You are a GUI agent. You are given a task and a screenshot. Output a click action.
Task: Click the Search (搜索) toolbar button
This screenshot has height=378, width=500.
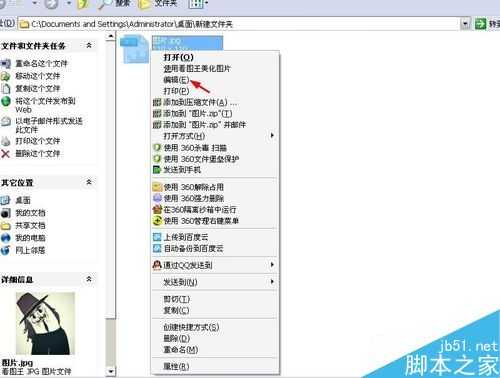115,4
